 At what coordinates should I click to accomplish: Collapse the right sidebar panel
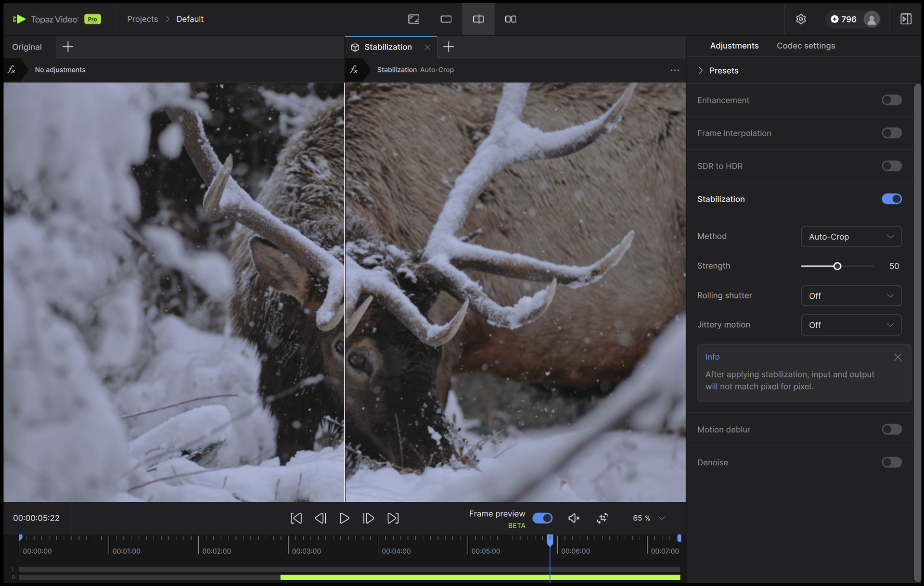pos(906,19)
